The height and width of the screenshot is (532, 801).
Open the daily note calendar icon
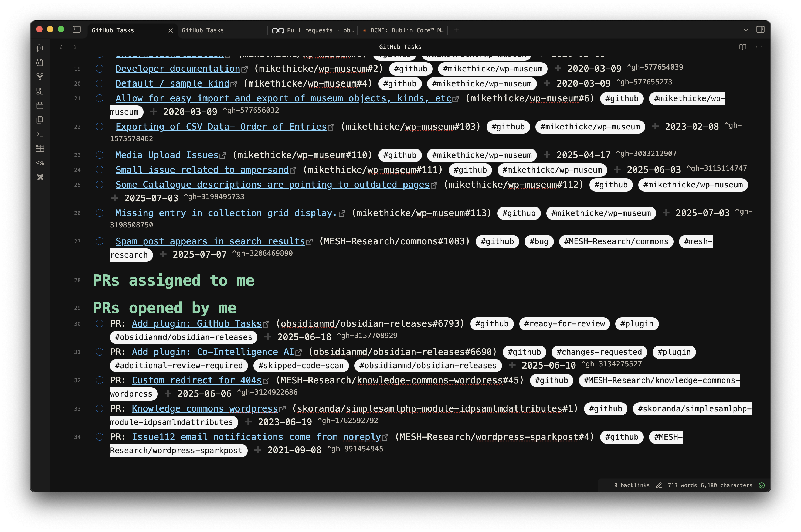40,105
